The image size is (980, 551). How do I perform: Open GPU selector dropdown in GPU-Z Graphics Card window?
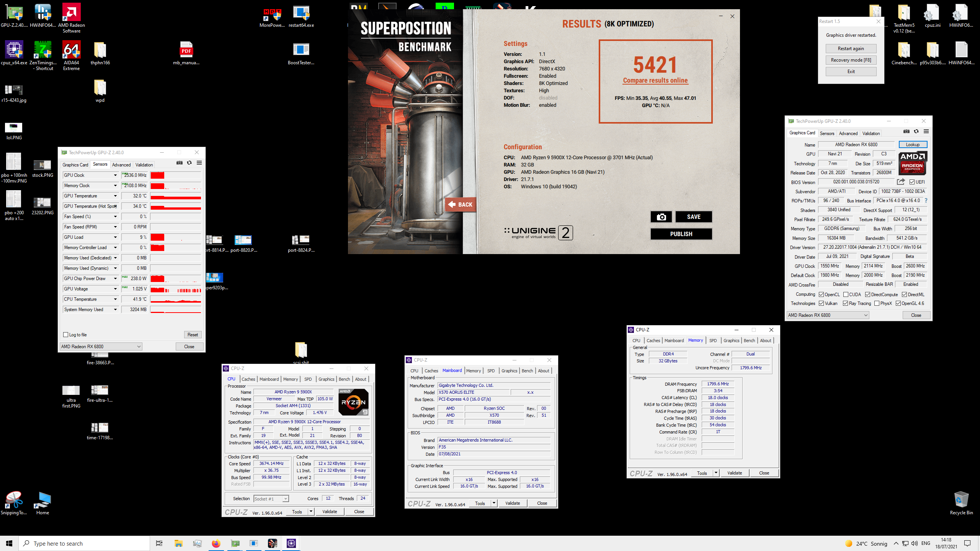point(828,315)
